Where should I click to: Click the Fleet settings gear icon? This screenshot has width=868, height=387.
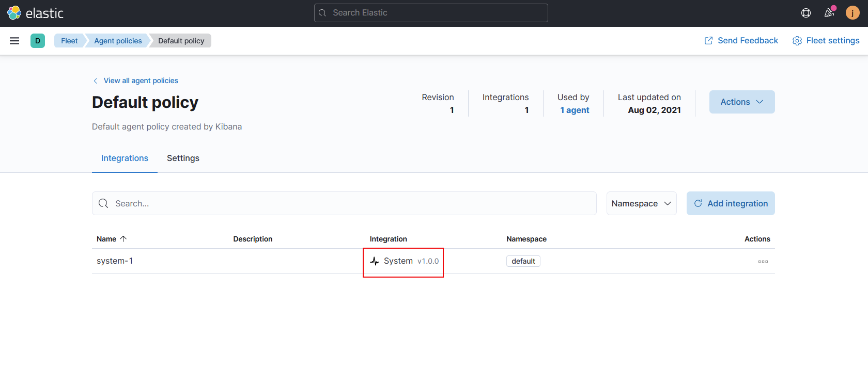(797, 41)
